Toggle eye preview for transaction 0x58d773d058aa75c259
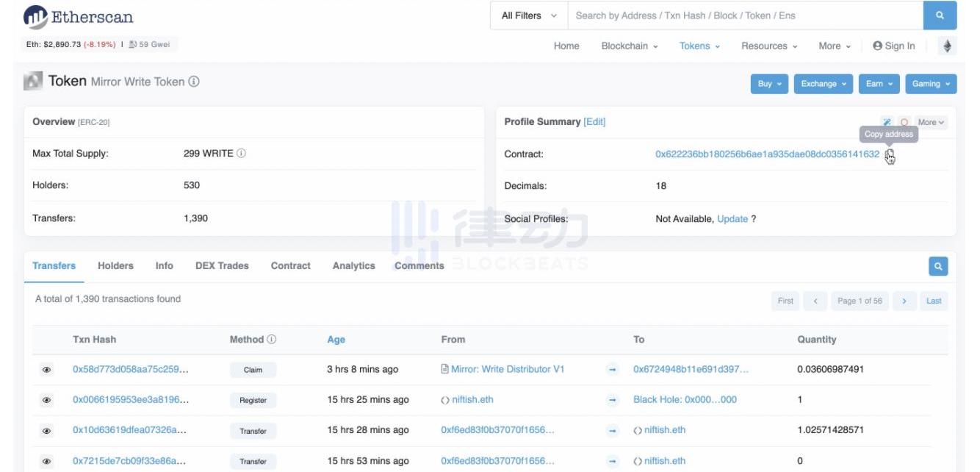 [x=47, y=370]
